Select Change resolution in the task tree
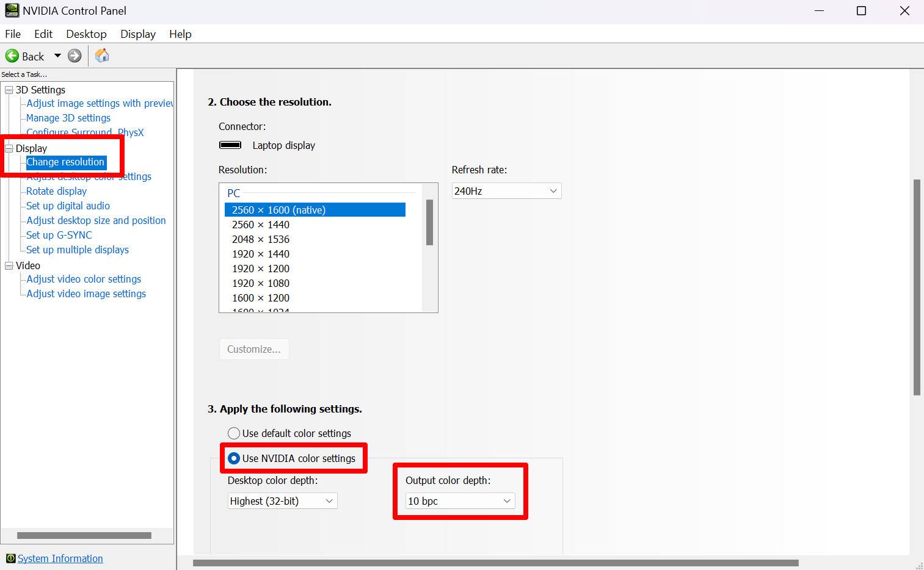This screenshot has width=924, height=570. (65, 162)
